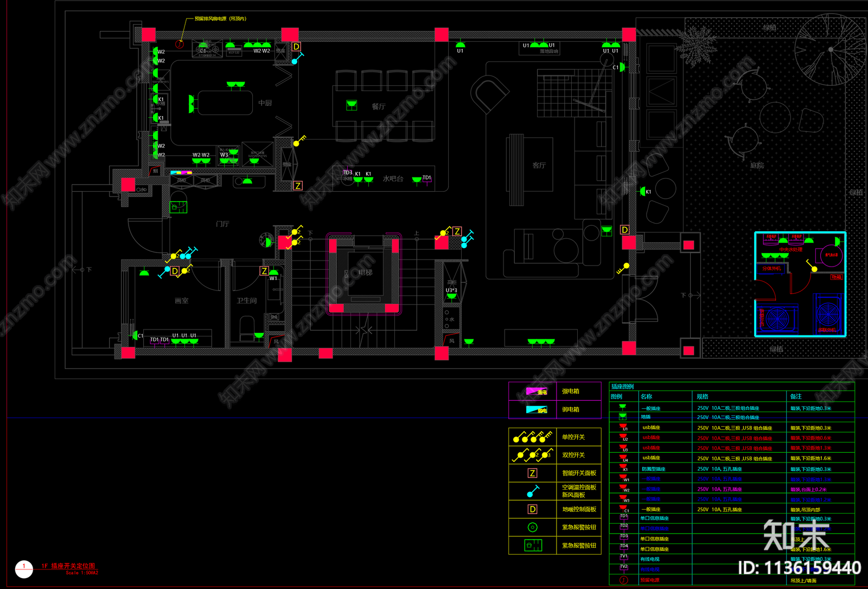868x589 pixels.
Task: Click the U1 usb socket legend symbol
Action: 623,427
